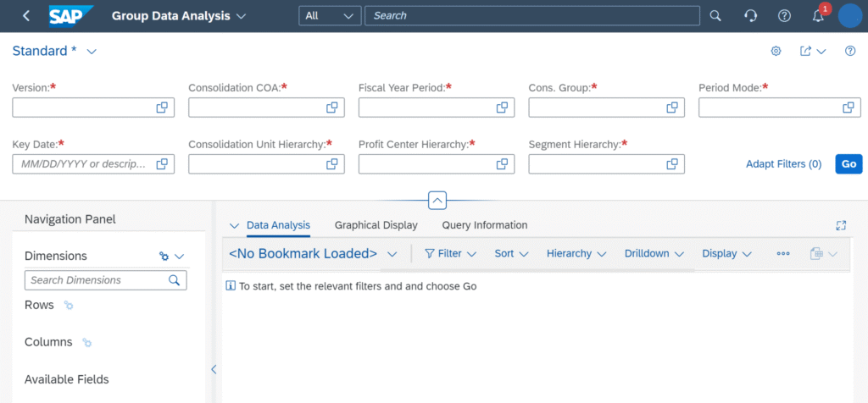Open the All search scope dropdown
Viewport: 868px width, 403px height.
click(330, 15)
